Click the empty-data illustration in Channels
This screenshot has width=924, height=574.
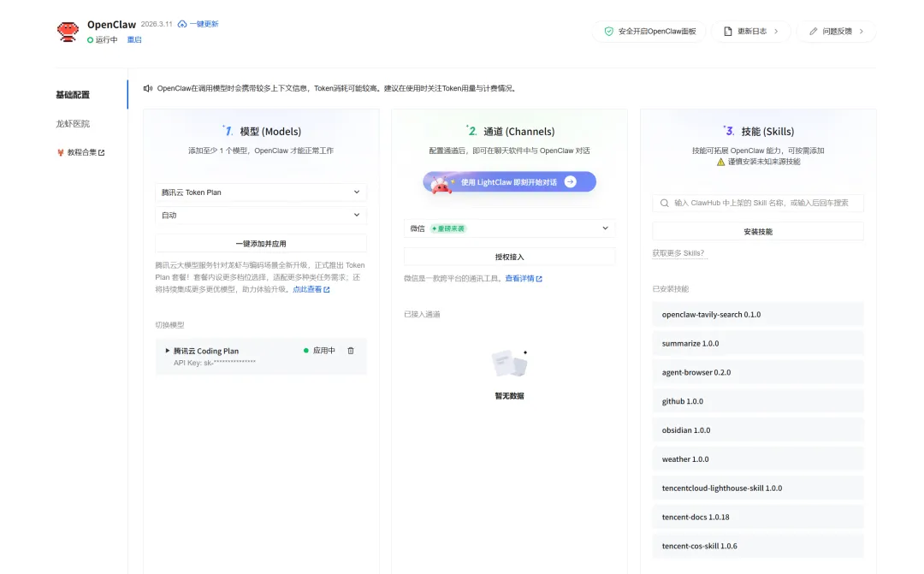tap(510, 363)
